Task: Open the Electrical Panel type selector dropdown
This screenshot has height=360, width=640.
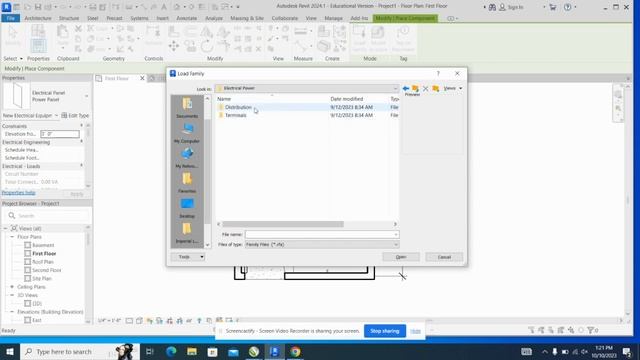Action: point(86,96)
